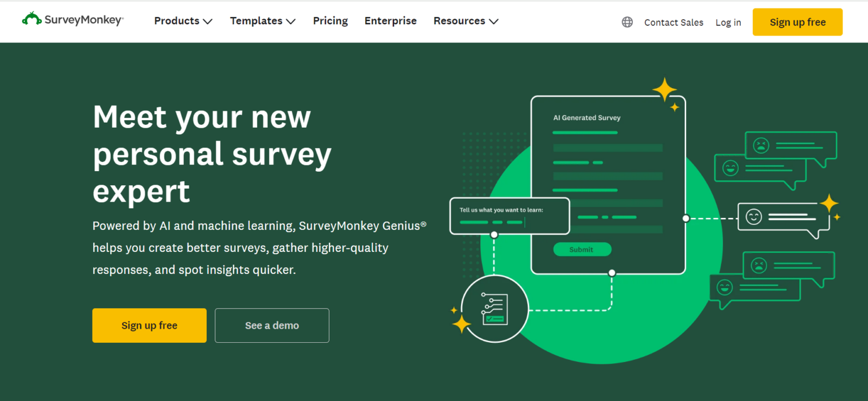The width and height of the screenshot is (868, 401).
Task: Click the SurveyMonkey logo
Action: 72,19
